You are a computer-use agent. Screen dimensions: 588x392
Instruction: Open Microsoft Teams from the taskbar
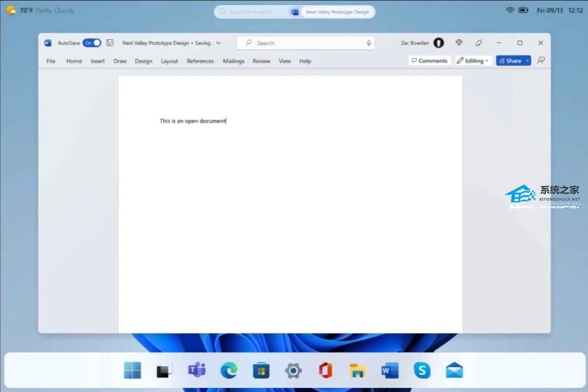[x=196, y=370]
